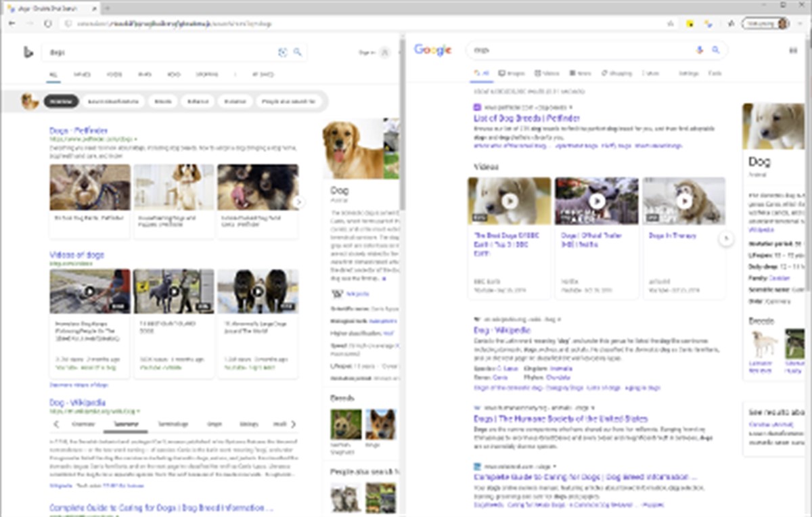Bookmark page with star icon

coord(671,23)
